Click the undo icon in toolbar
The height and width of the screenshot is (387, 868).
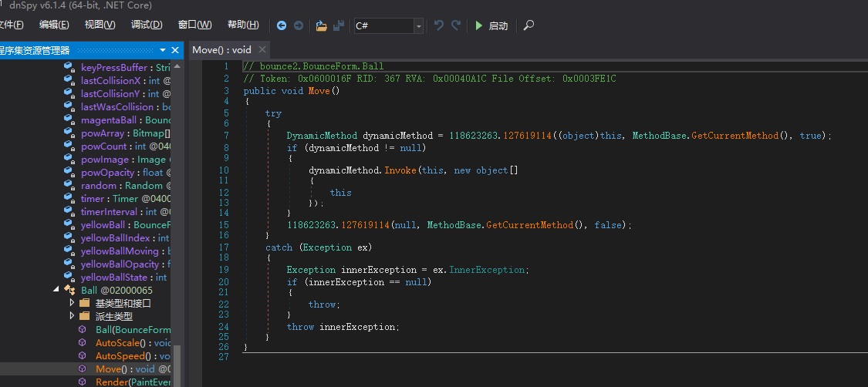[439, 25]
